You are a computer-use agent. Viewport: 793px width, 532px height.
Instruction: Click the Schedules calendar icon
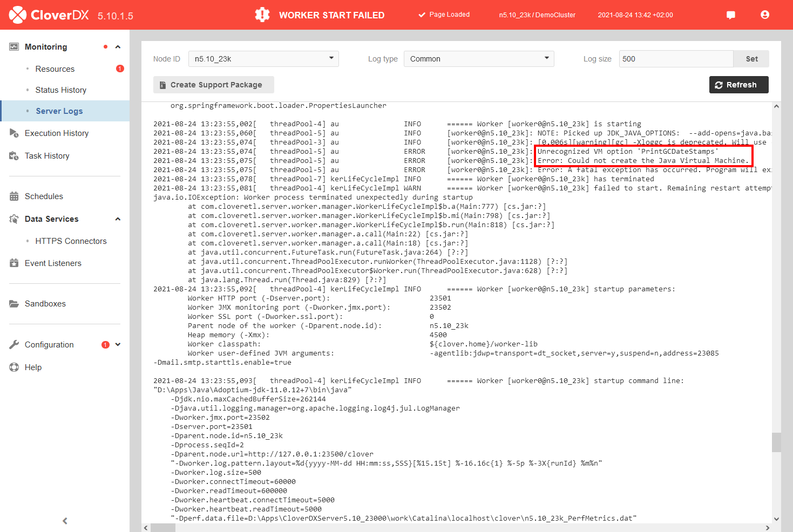tap(14, 196)
